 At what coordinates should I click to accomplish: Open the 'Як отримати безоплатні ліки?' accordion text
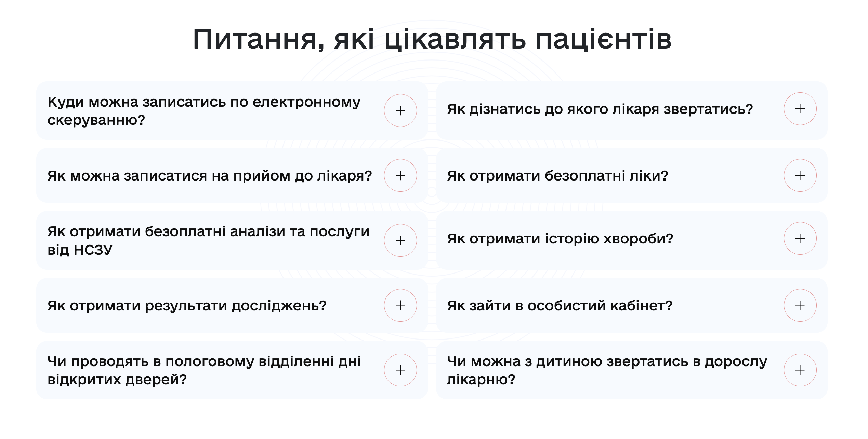[557, 176]
